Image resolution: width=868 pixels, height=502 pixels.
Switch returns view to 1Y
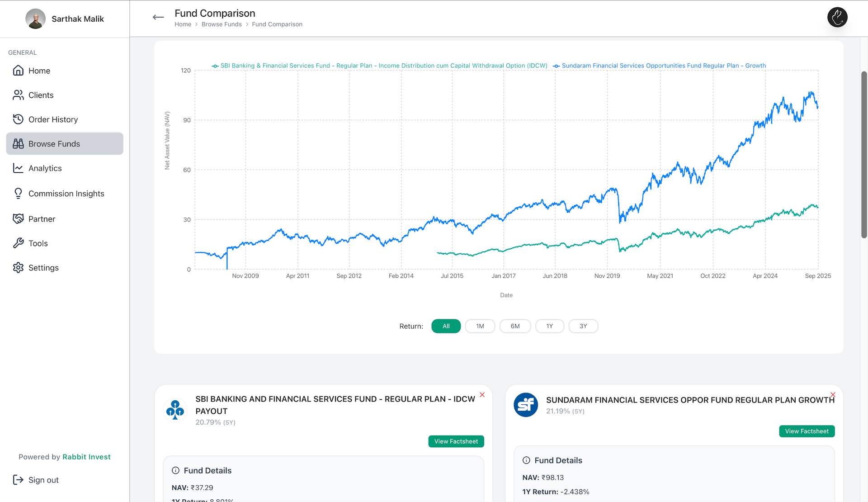click(549, 326)
